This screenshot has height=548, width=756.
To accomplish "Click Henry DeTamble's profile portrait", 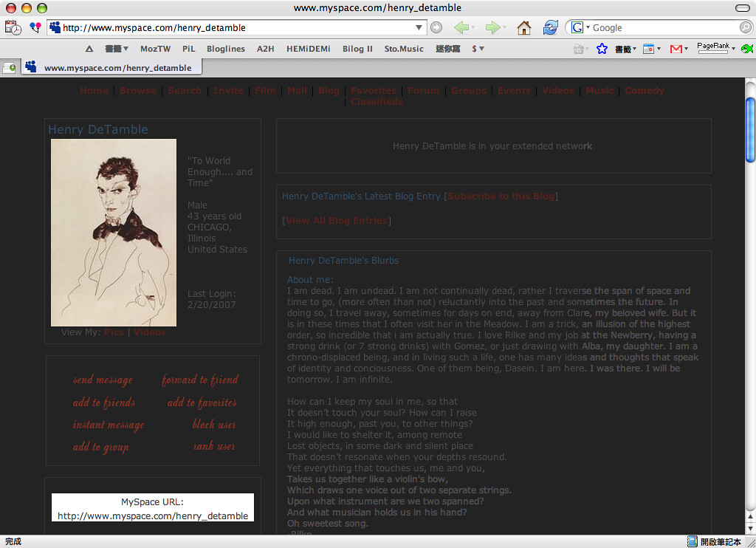I will [114, 233].
